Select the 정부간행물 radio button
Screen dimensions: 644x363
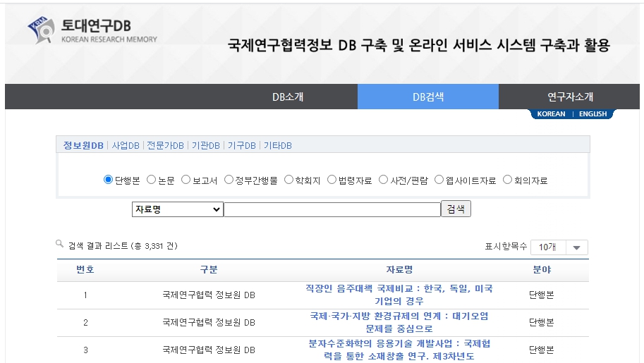coord(229,180)
